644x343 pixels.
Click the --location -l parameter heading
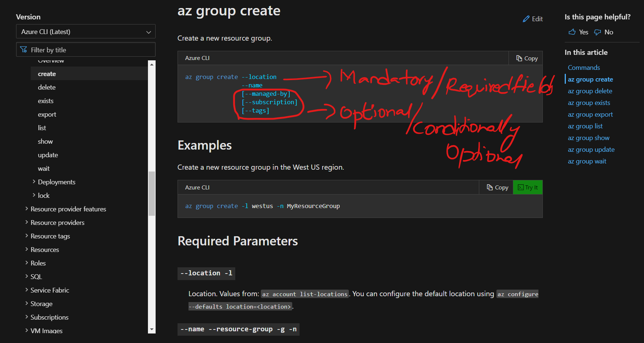(206, 273)
